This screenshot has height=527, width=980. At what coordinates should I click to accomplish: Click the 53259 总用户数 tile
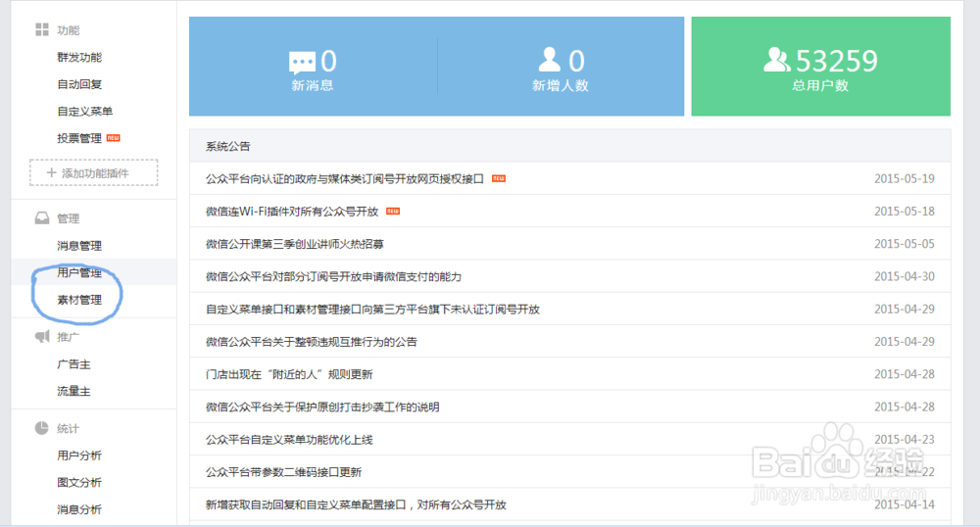(820, 67)
